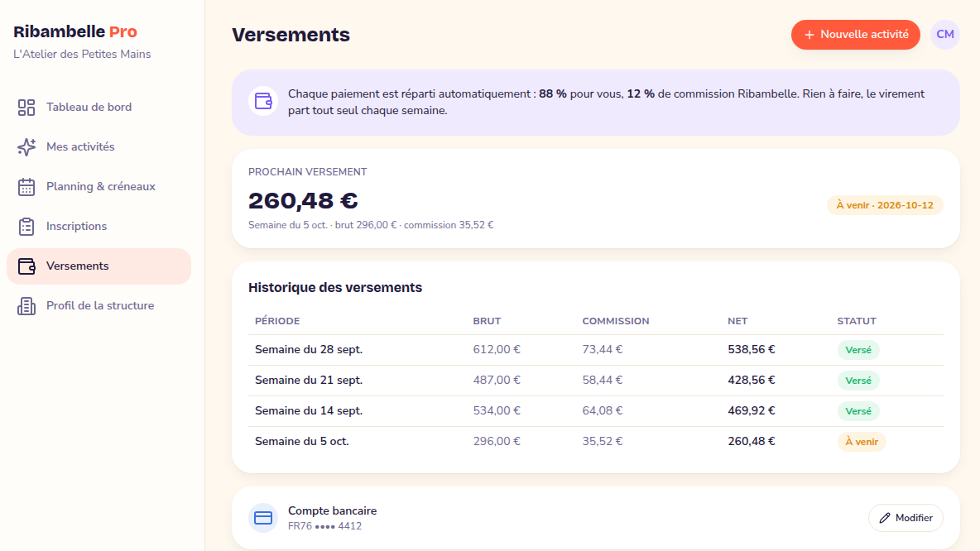Select row Semaine du 14 sept.
The image size is (980, 551).
pos(596,411)
